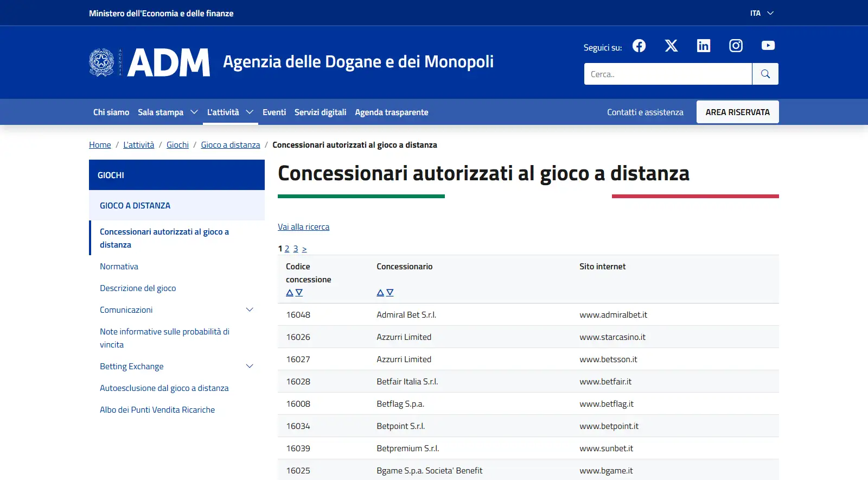Expand the Sala stampa menu chevron
The width and height of the screenshot is (868, 480).
coord(194,112)
